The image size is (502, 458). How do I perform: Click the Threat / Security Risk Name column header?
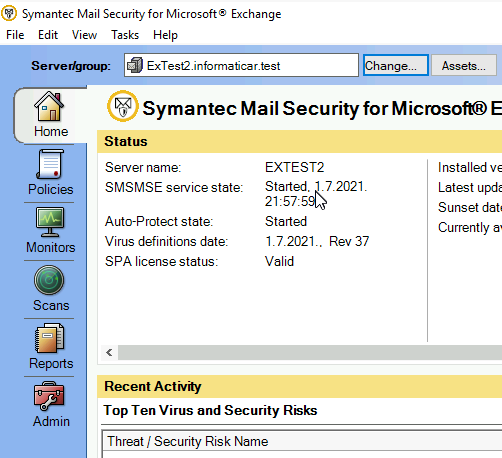pyautogui.click(x=302, y=441)
